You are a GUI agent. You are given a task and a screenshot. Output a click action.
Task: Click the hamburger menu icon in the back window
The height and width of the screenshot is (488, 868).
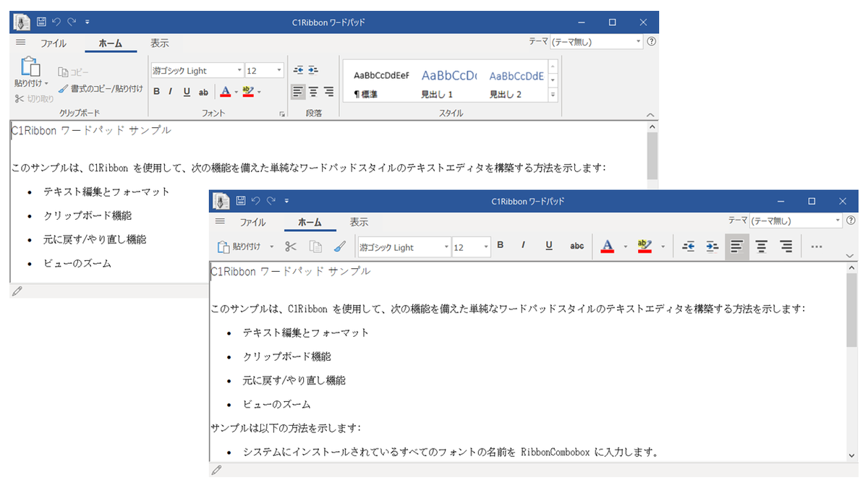(x=20, y=43)
